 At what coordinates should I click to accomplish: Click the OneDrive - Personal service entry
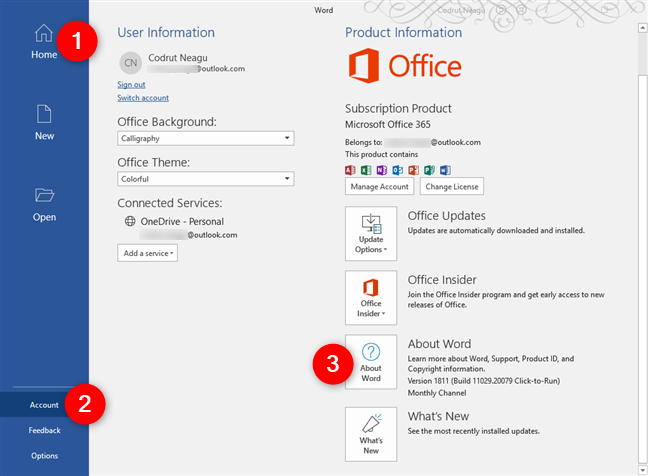[x=182, y=221]
